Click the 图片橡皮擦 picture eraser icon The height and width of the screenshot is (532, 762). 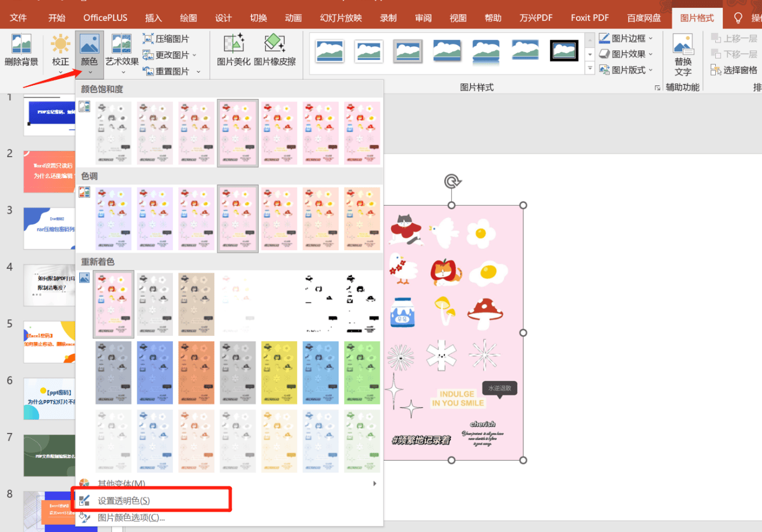pyautogui.click(x=274, y=44)
